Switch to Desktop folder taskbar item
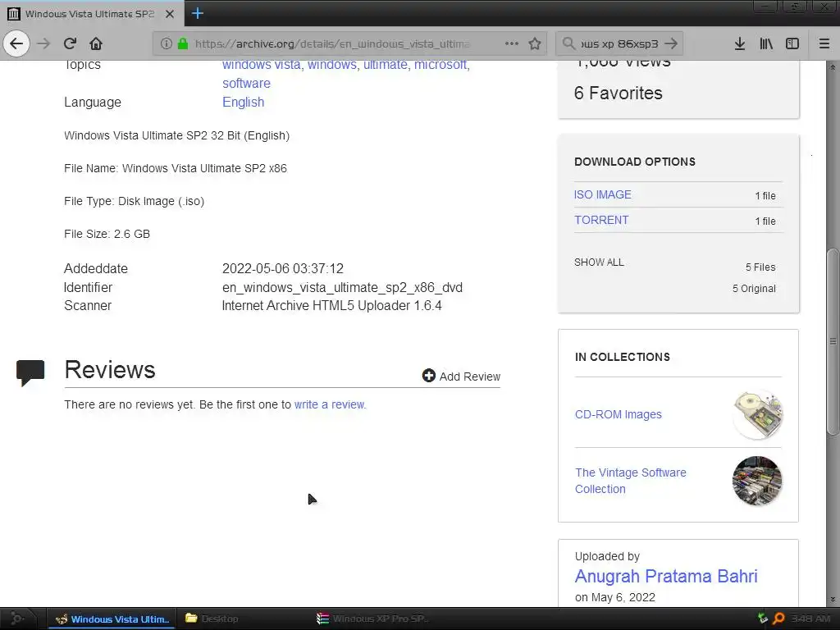Screen dimensions: 840x630 (212, 619)
